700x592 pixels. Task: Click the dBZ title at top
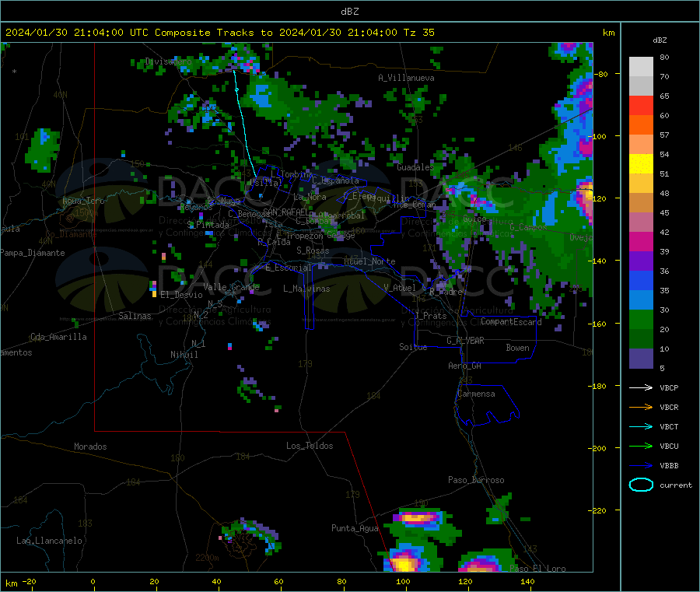point(349,12)
